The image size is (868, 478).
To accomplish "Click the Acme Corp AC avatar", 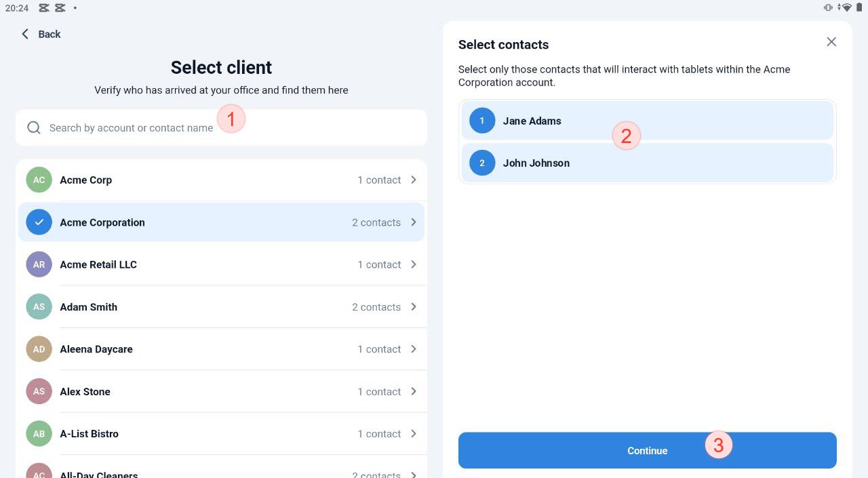I will click(x=39, y=180).
